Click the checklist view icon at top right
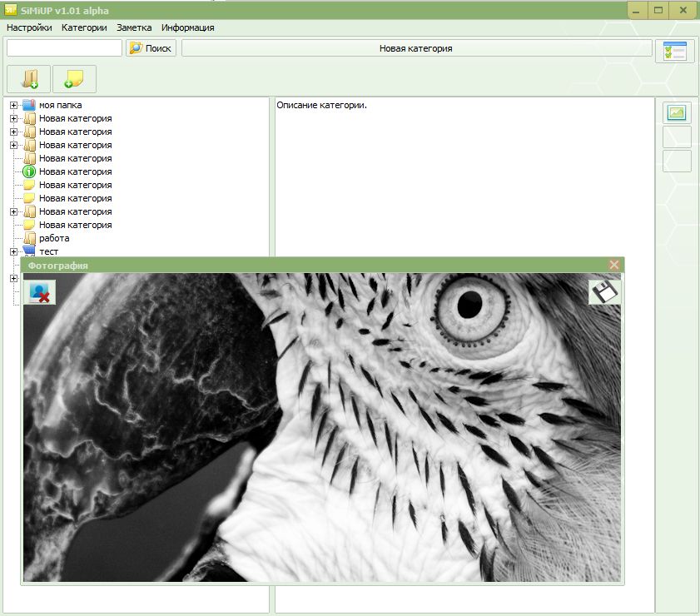The width and height of the screenshot is (700, 616). coord(674,51)
